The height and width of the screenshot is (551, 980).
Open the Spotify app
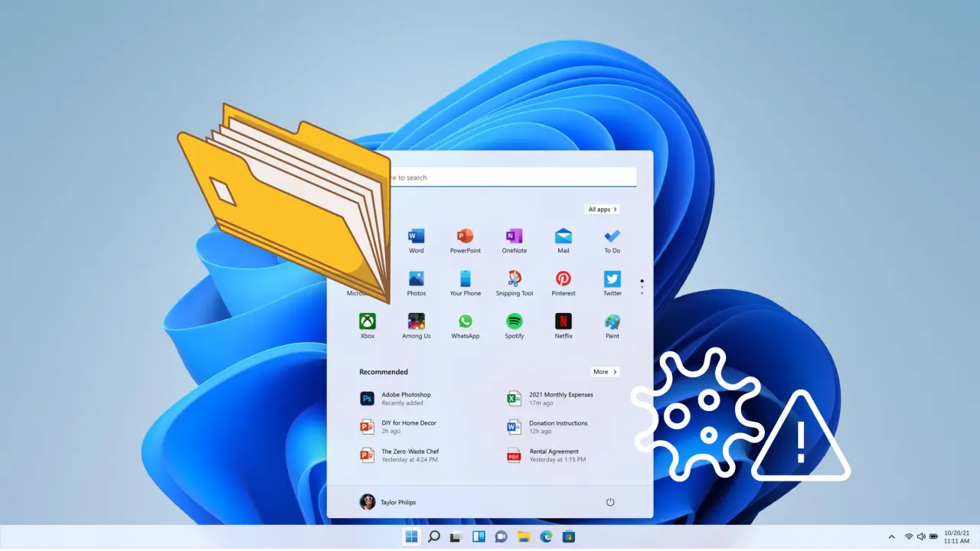coord(514,322)
